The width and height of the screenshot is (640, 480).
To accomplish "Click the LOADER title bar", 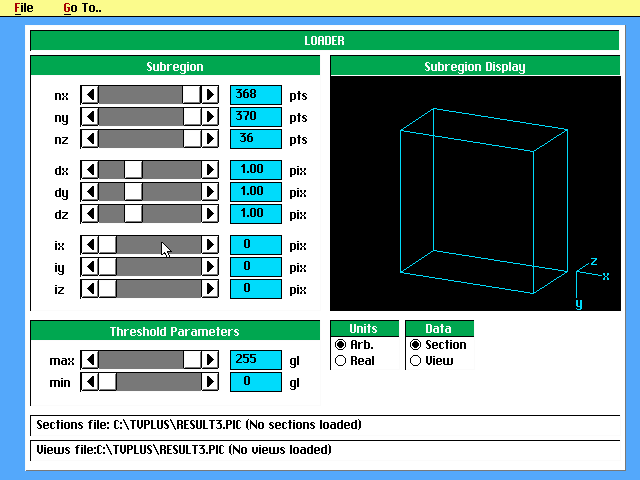I will [x=324, y=40].
